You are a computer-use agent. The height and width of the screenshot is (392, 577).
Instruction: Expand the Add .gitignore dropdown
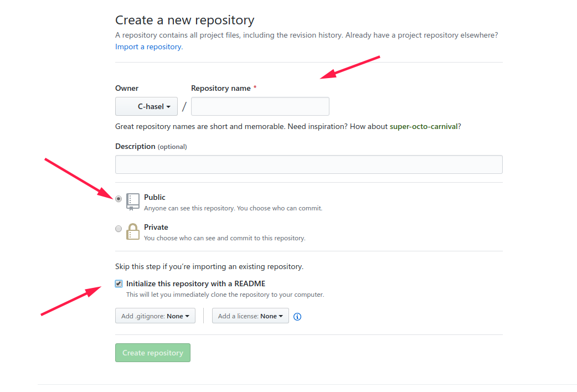click(x=155, y=316)
